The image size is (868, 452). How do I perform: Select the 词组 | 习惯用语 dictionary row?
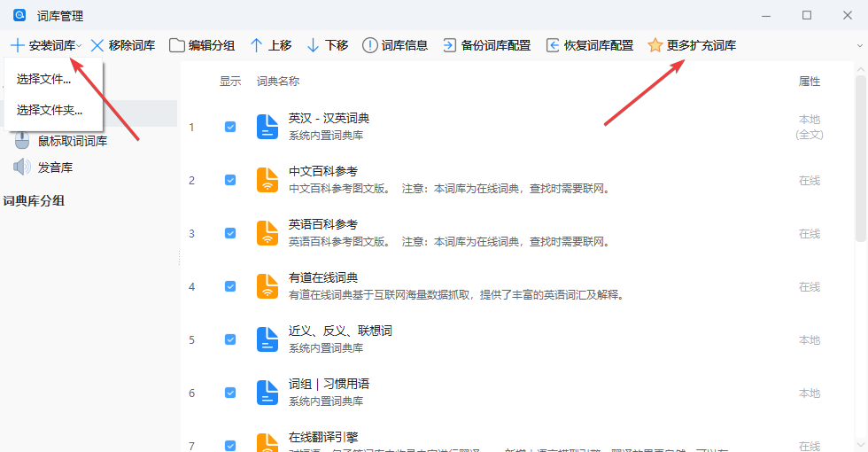click(x=329, y=384)
